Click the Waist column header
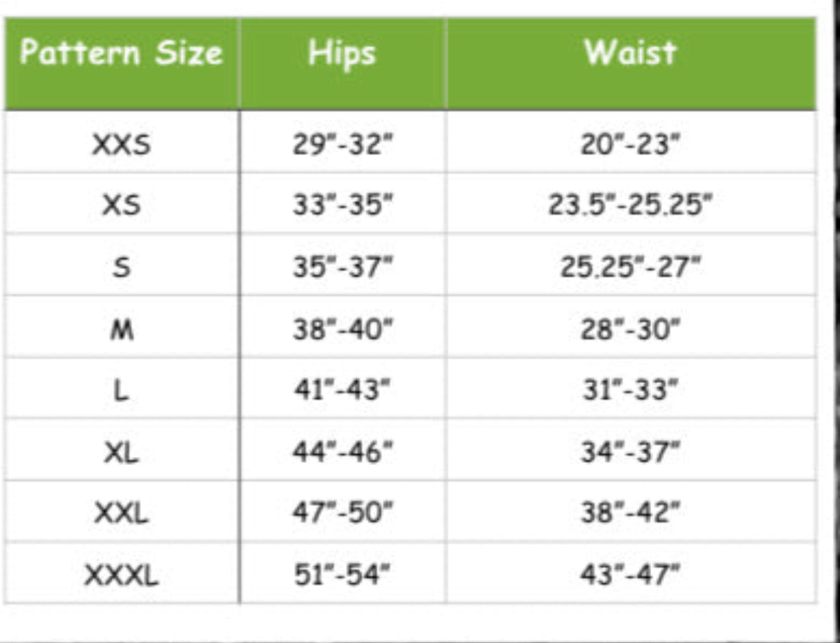The image size is (840, 643). [630, 53]
